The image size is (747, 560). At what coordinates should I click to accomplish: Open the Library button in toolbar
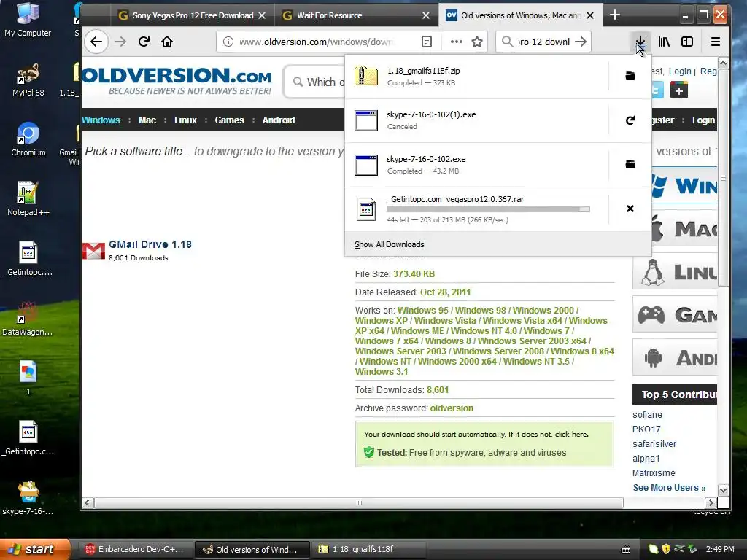[664, 42]
